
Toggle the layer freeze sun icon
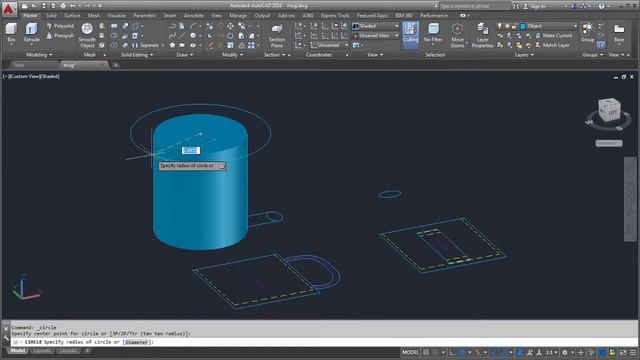point(507,26)
